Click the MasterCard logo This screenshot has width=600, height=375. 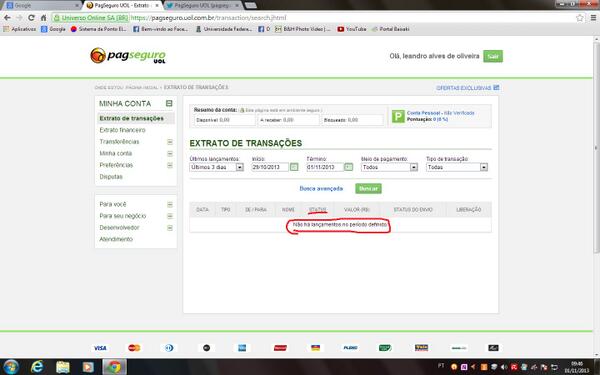tap(134, 348)
